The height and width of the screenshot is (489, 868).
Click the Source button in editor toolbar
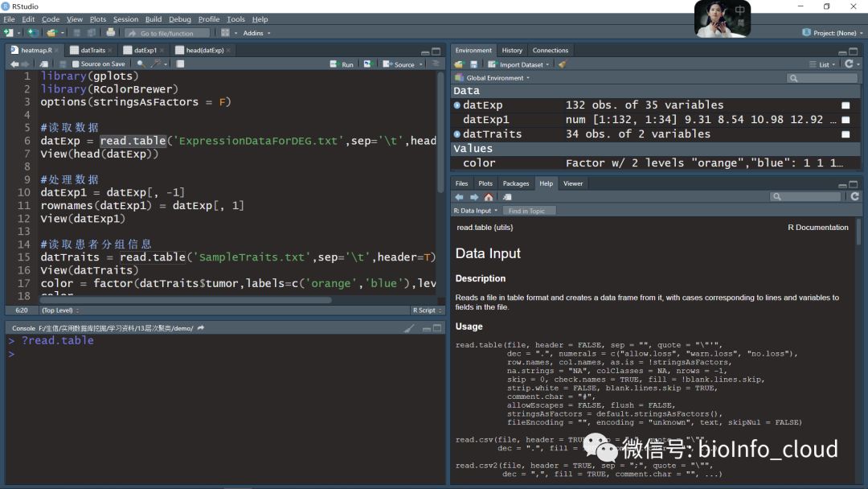tap(399, 65)
